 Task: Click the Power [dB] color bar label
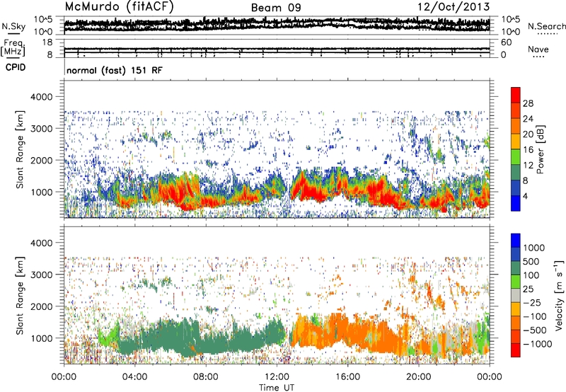(x=540, y=149)
